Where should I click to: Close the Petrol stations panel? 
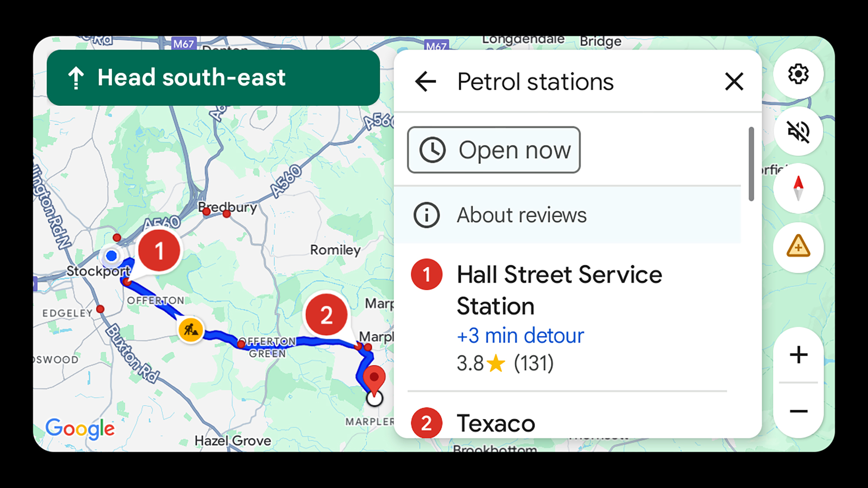(734, 82)
